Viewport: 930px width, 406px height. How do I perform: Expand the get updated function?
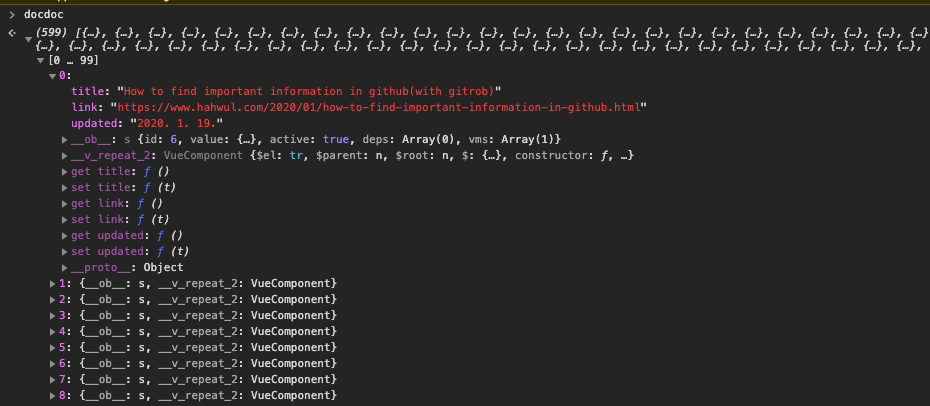(x=65, y=236)
